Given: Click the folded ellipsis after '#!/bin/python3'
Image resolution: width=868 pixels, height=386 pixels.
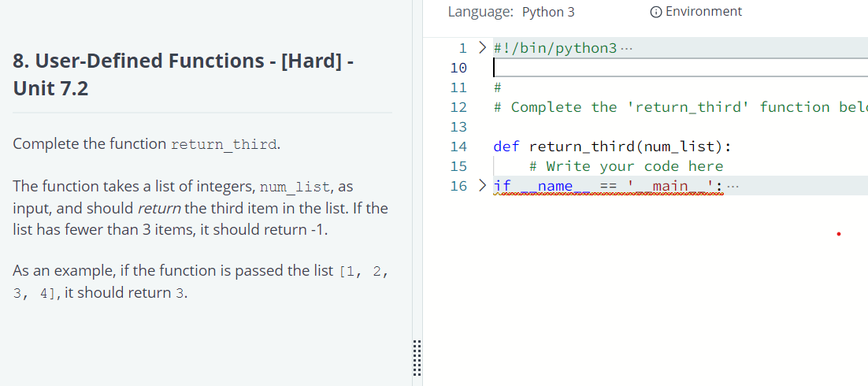Looking at the screenshot, I should (625, 48).
